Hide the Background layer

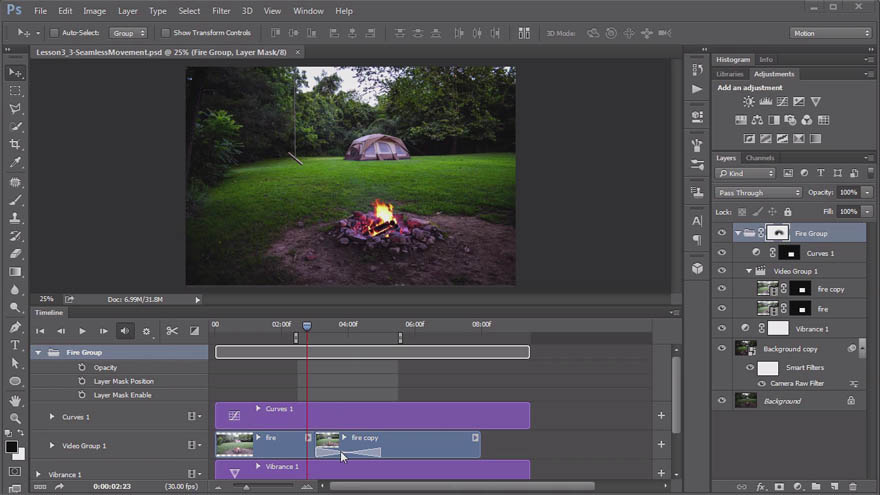point(722,401)
